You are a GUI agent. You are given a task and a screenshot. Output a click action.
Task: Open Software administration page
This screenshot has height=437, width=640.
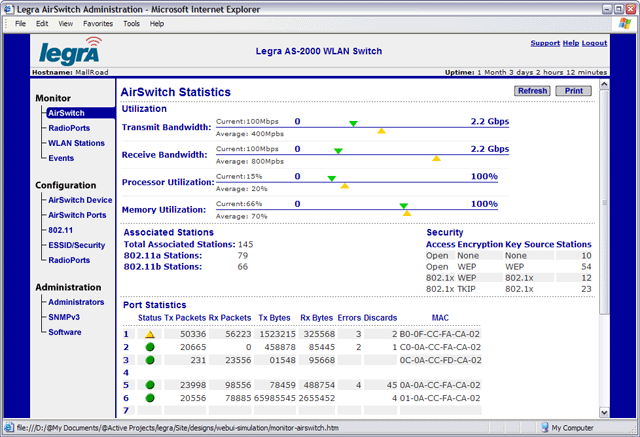65,332
